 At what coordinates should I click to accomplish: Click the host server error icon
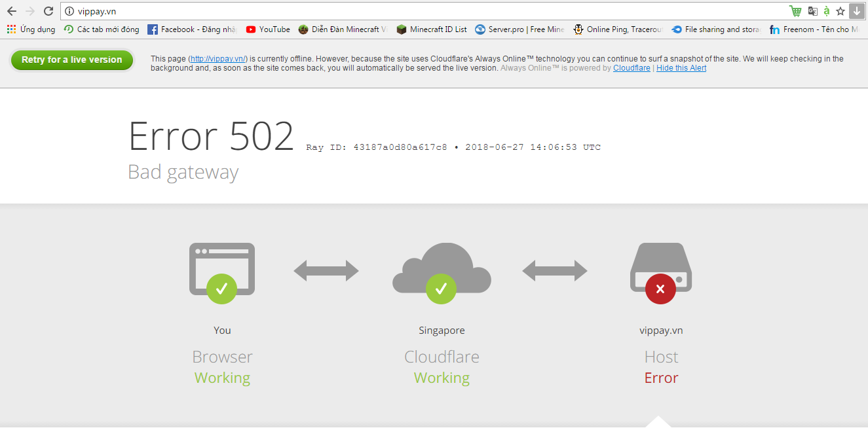click(x=661, y=273)
